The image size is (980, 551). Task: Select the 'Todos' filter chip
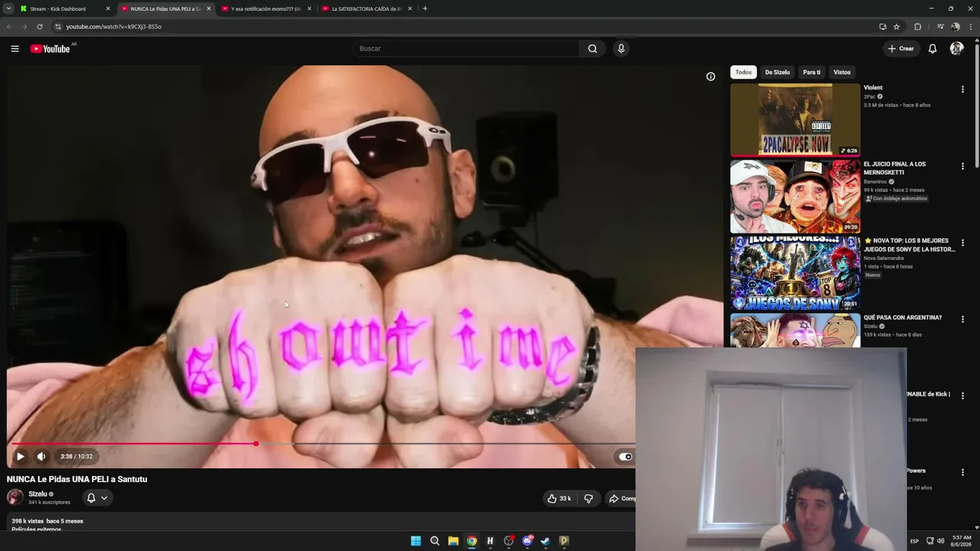point(743,72)
